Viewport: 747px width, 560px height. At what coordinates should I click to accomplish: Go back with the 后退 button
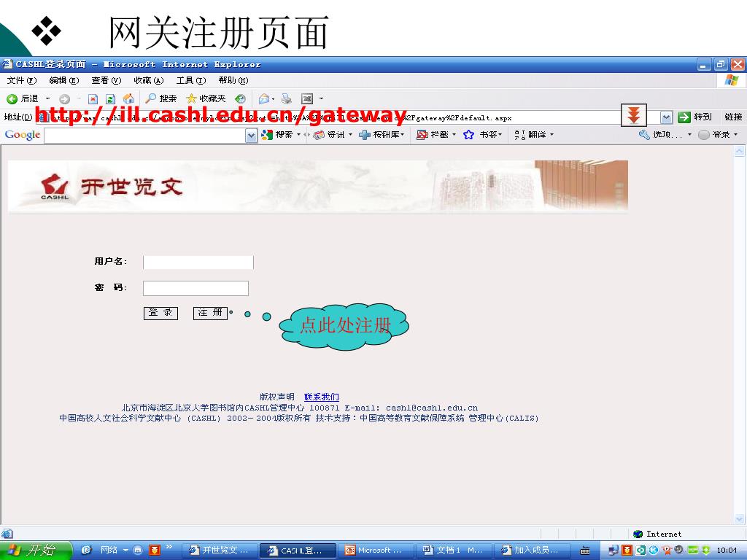pos(23,98)
